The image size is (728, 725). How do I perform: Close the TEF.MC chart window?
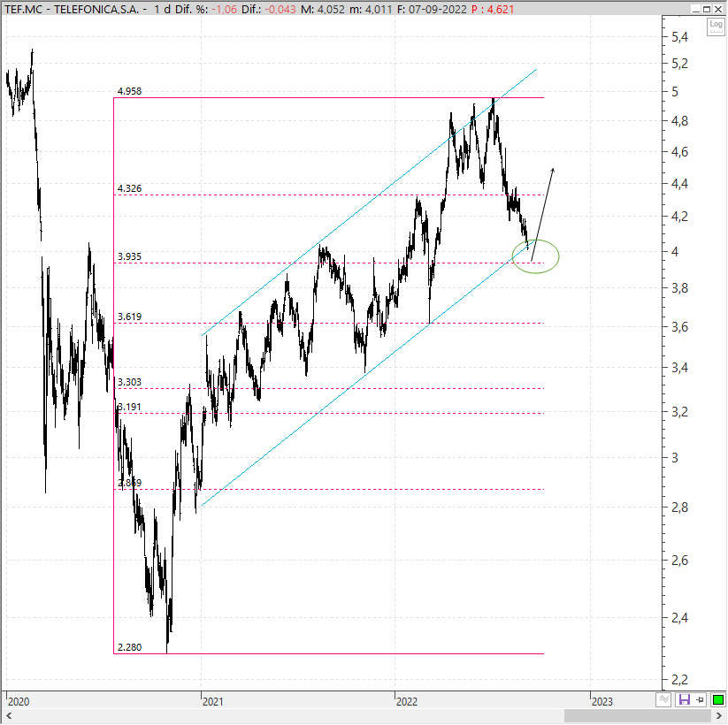tap(718, 9)
